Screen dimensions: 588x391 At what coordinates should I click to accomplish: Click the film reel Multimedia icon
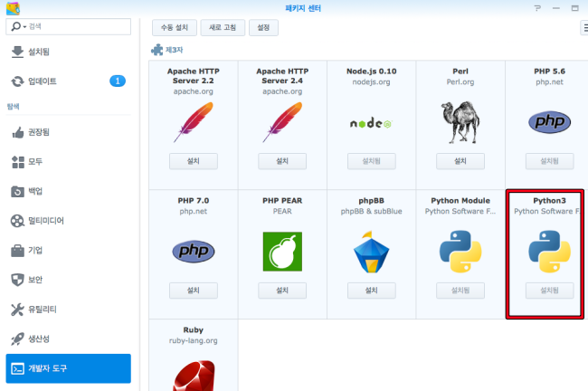point(17,221)
